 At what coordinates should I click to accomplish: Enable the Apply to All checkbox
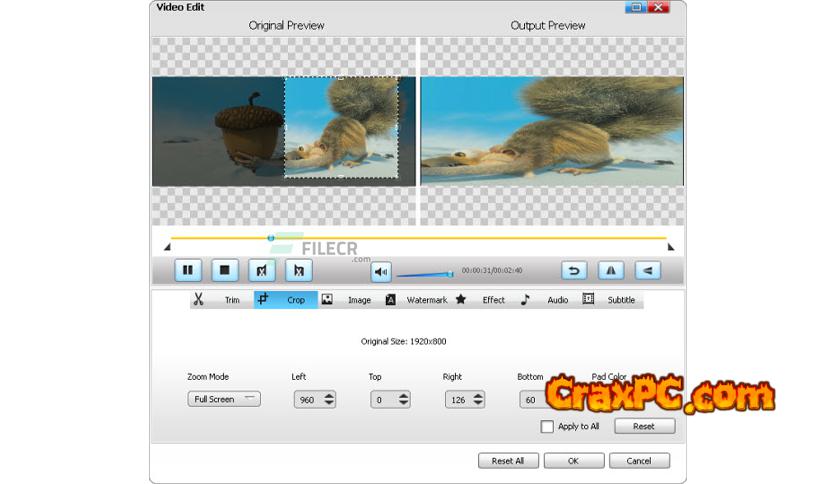(x=547, y=426)
